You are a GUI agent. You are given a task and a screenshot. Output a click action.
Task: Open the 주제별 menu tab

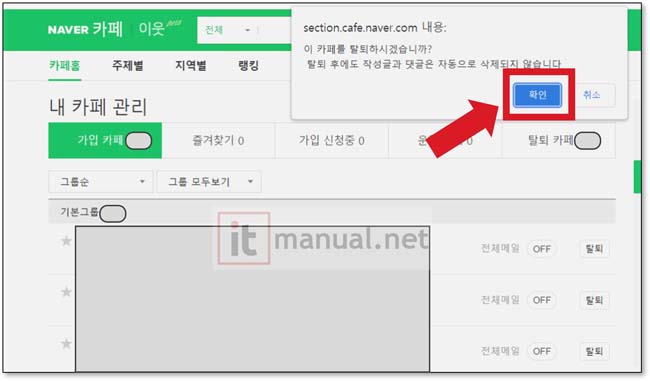pyautogui.click(x=128, y=66)
